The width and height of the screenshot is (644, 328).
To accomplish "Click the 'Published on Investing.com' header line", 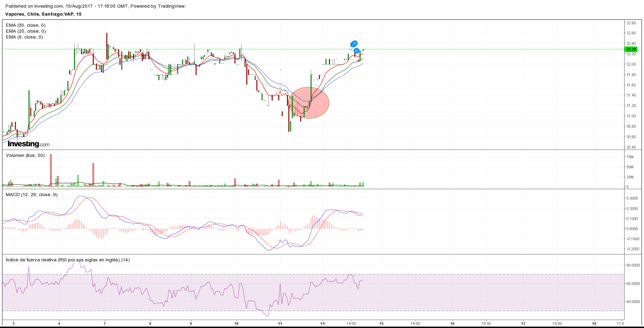I will (96, 6).
